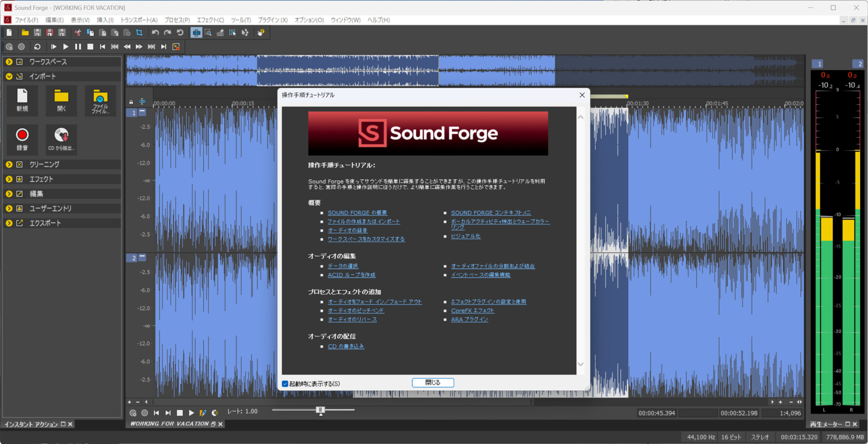The width and height of the screenshot is (868, 444).
Task: Click the Cut scissors icon in the toolbar
Action: click(78, 33)
